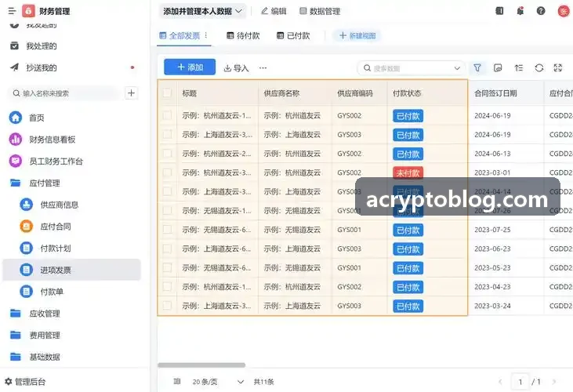Click the 供应商编码 column header
The height and width of the screenshot is (392, 573).
(355, 93)
